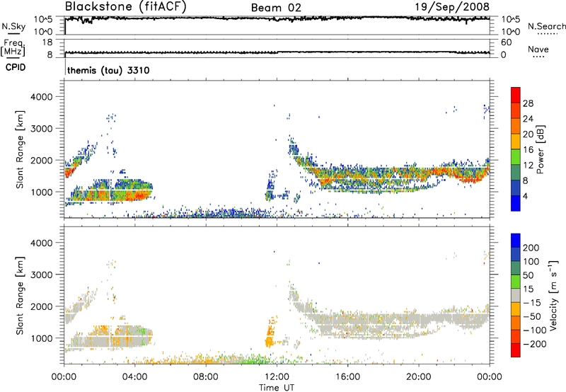Click the orange velocity patch near 11:30 UT
The height and width of the screenshot is (392, 566).
pyautogui.click(x=270, y=334)
